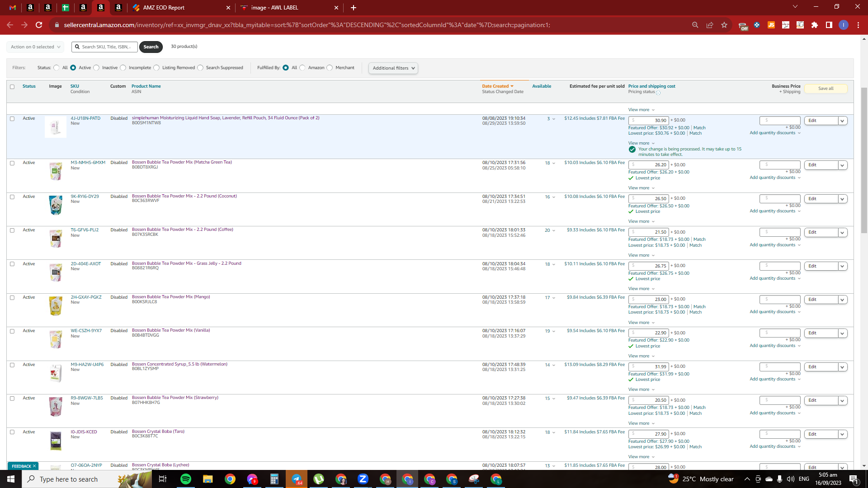Image resolution: width=868 pixels, height=488 pixels.
Task: Open the Pricing status info icon
Action: pos(658,93)
